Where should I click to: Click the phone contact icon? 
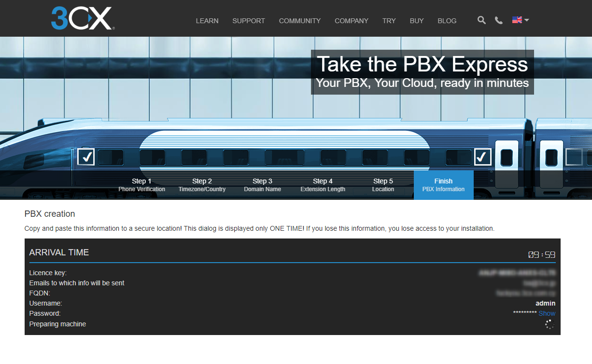pos(499,20)
